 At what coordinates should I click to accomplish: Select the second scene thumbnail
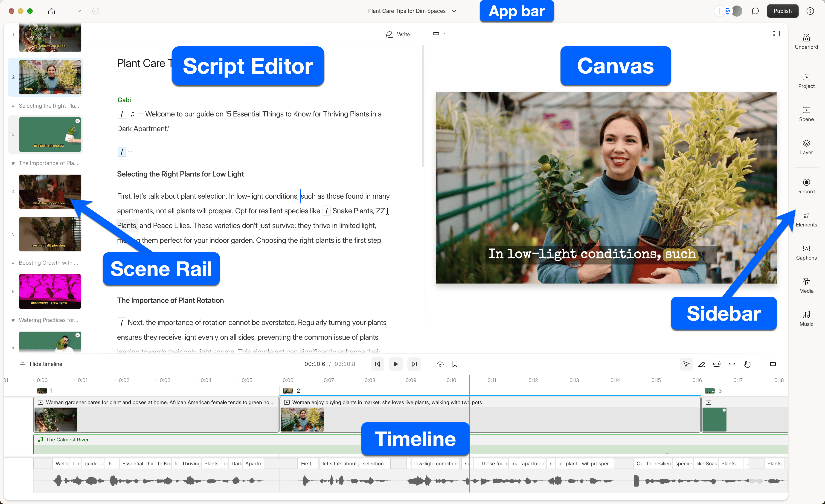[x=50, y=77]
